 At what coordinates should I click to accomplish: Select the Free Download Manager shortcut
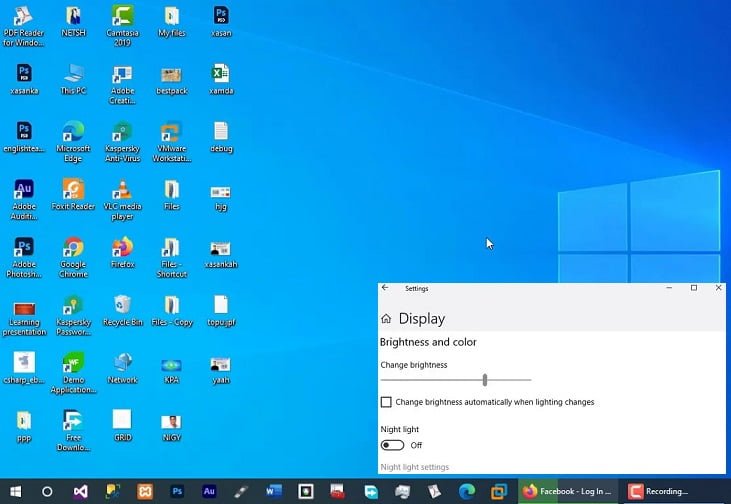[x=73, y=431]
